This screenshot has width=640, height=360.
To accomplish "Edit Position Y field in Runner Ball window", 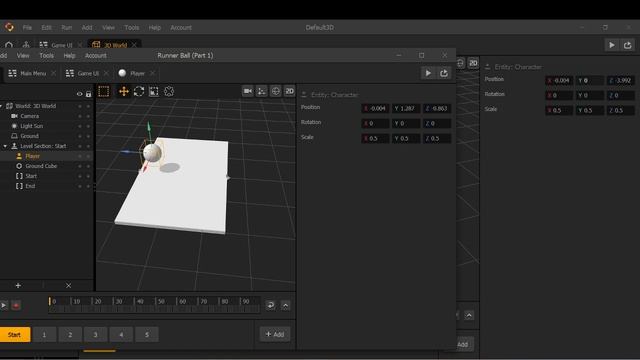I will pyautogui.click(x=406, y=109).
